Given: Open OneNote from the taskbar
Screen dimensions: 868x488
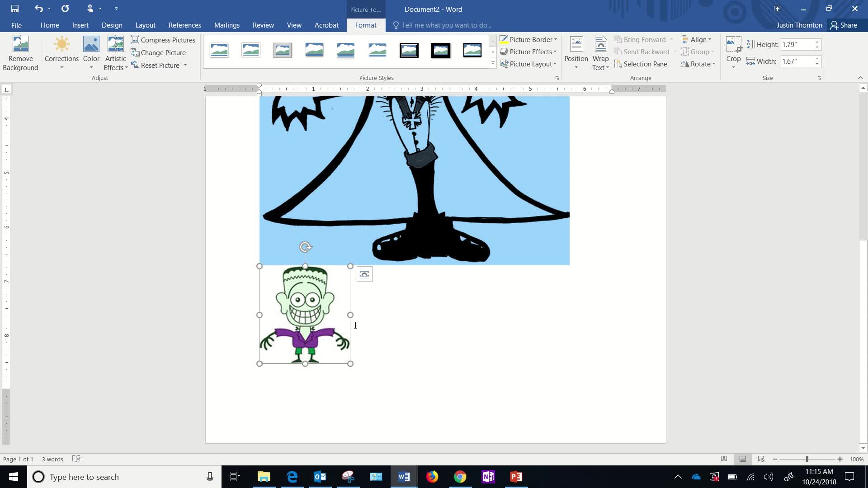Looking at the screenshot, I should [x=488, y=477].
